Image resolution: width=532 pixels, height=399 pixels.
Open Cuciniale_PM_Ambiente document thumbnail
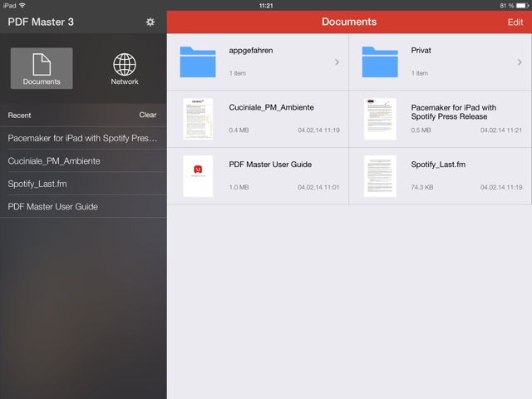pyautogui.click(x=198, y=119)
